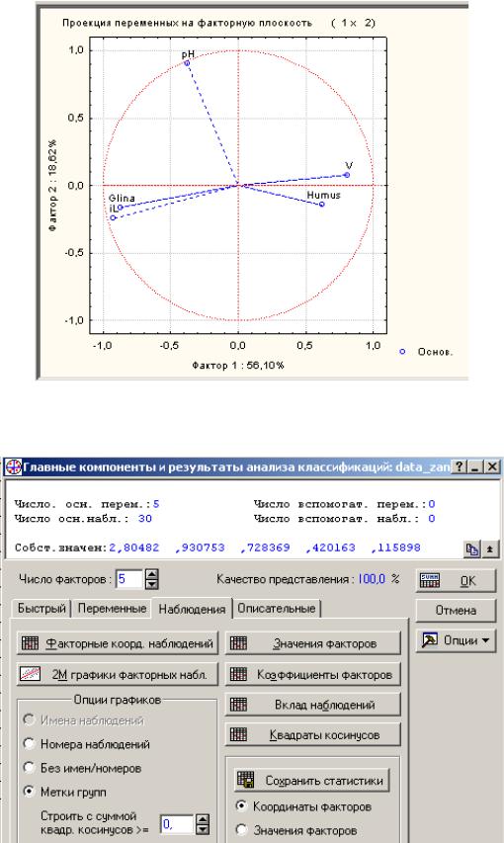Click the eigenvalue ,115898
The image size is (504, 843).
click(x=396, y=548)
